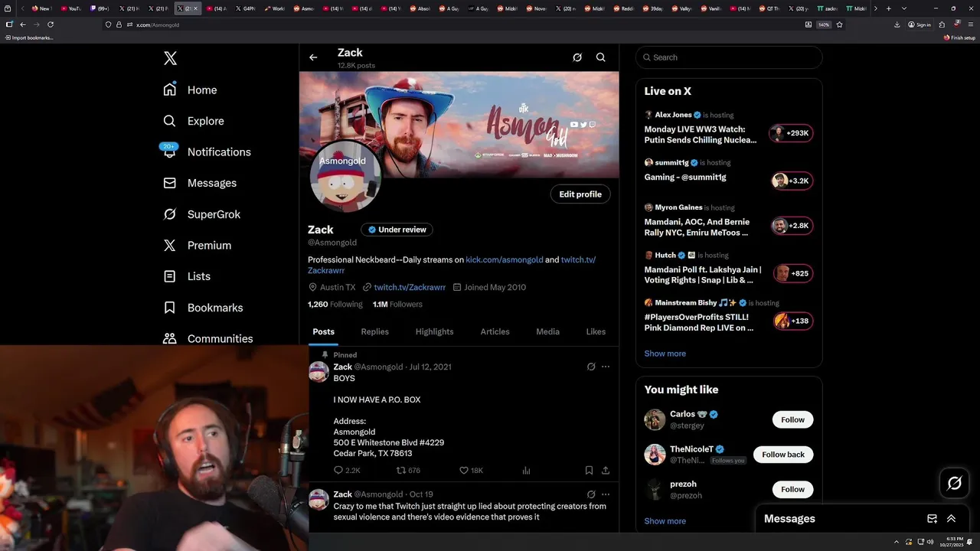Click the Search input field
Image resolution: width=980 pixels, height=551 pixels.
point(729,57)
